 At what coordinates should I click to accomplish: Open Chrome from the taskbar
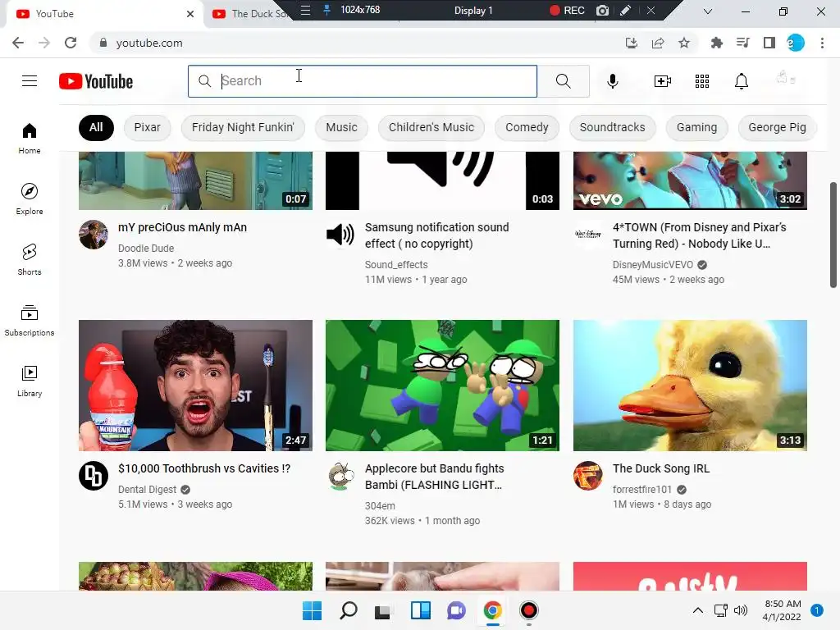point(492,610)
